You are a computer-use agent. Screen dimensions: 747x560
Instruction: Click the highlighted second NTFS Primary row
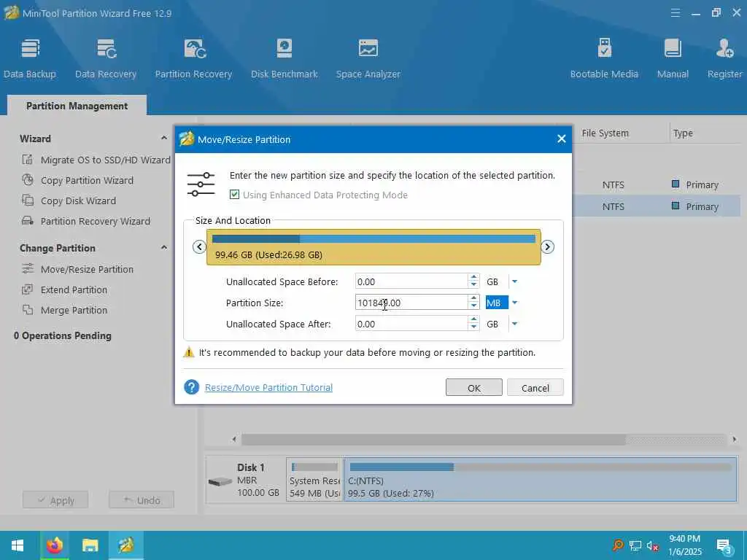click(x=657, y=206)
